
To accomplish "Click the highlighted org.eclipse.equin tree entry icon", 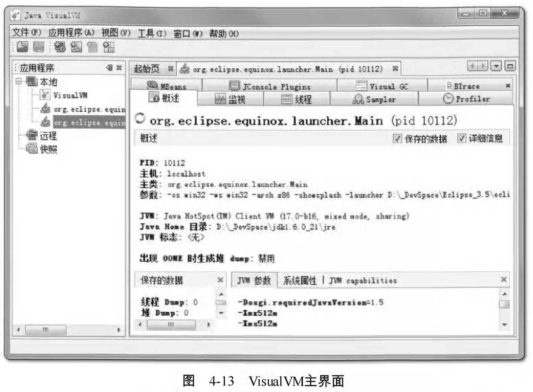I will point(45,122).
